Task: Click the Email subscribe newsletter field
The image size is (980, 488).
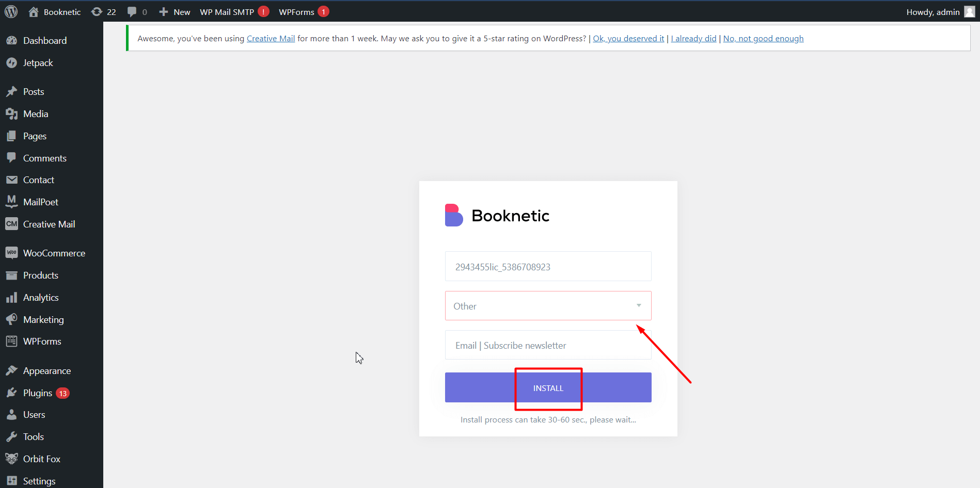Action: pyautogui.click(x=548, y=346)
